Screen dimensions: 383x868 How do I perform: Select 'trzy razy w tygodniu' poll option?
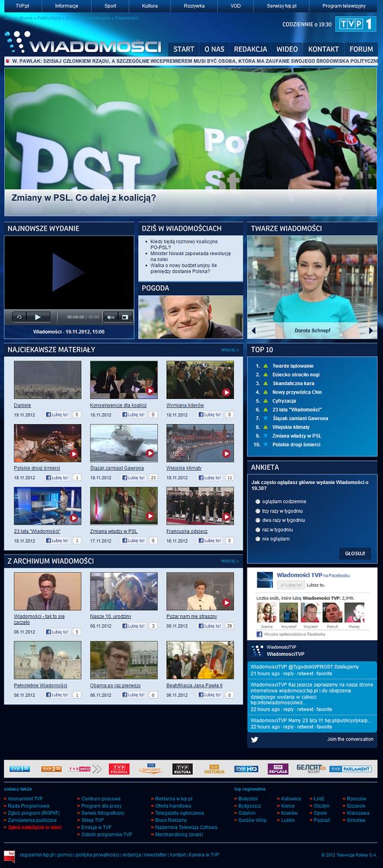[258, 511]
